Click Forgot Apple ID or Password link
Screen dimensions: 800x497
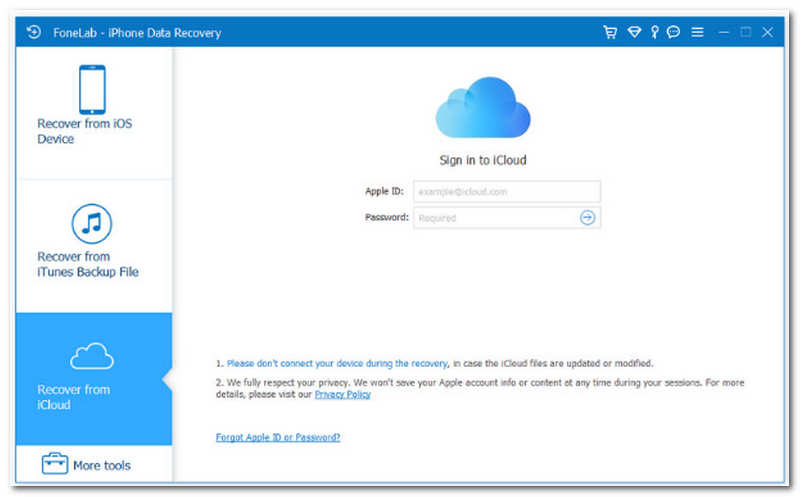(278, 438)
